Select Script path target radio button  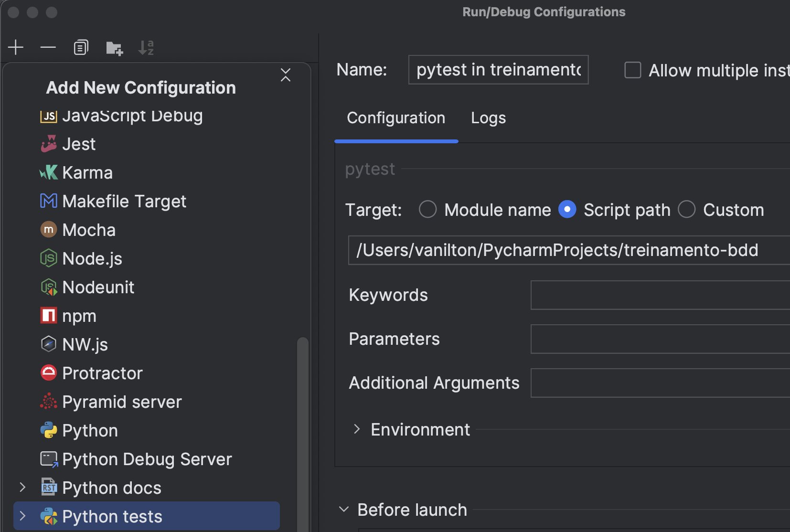567,209
